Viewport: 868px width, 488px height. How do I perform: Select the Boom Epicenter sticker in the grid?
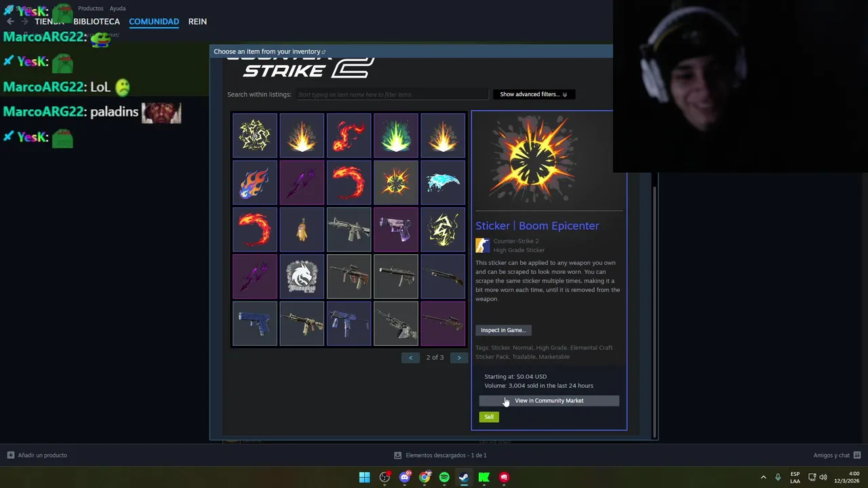pos(396,182)
